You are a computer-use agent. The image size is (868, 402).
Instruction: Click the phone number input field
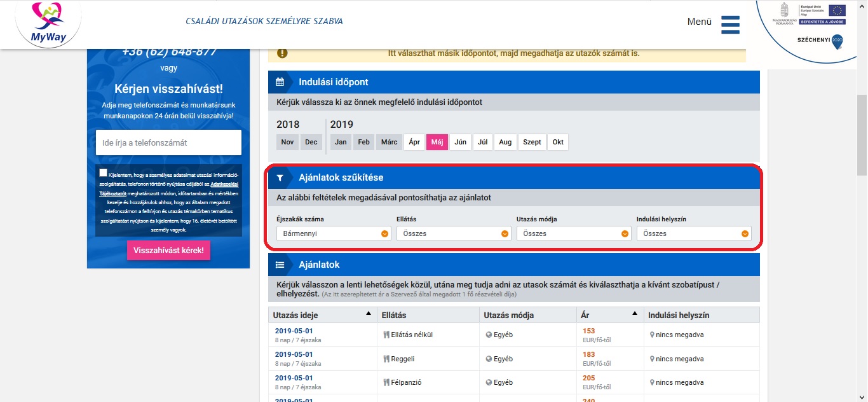[168, 143]
